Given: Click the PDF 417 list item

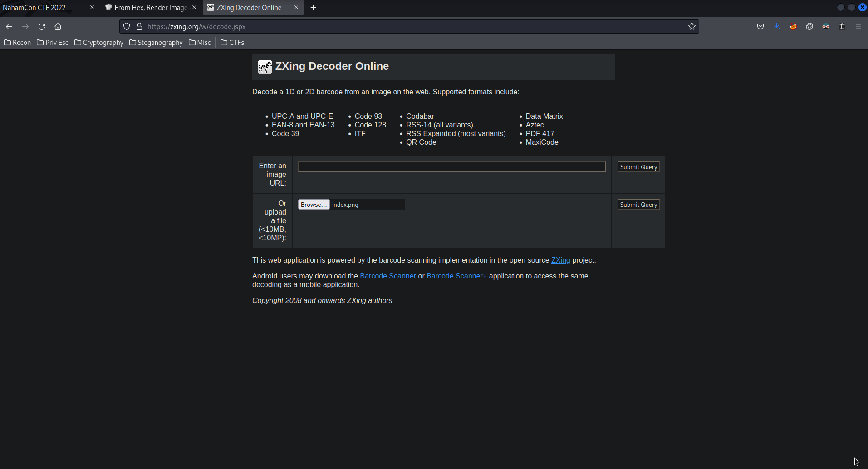Looking at the screenshot, I should 540,134.
